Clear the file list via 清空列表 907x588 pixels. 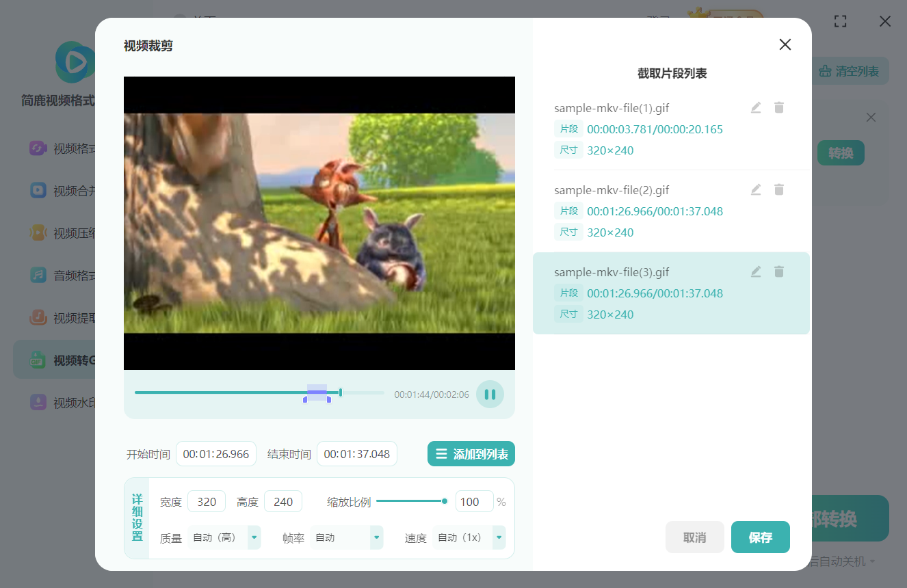click(848, 70)
